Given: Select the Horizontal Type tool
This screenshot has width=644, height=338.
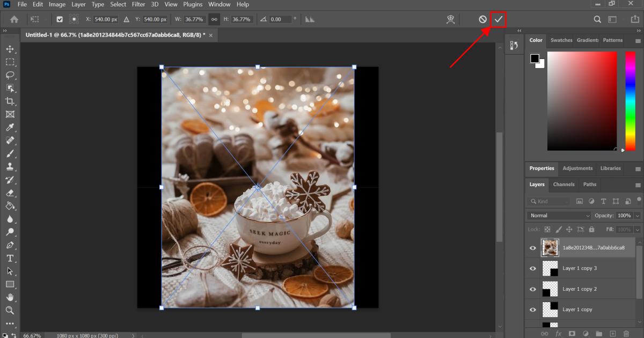Looking at the screenshot, I should [x=10, y=258].
